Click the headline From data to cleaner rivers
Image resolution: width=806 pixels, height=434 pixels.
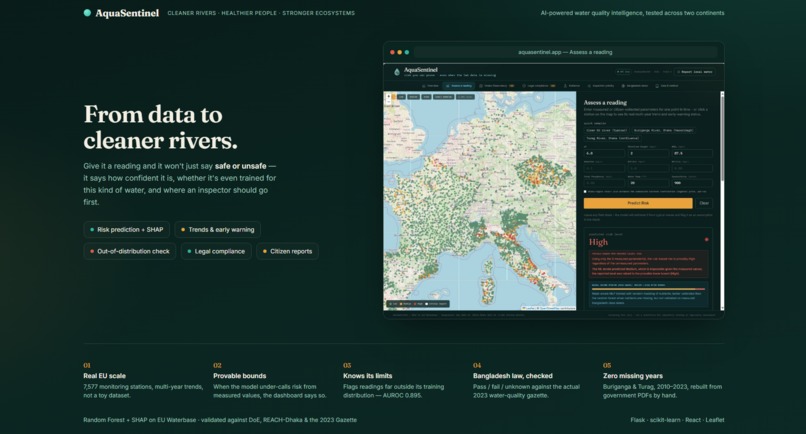(x=160, y=128)
